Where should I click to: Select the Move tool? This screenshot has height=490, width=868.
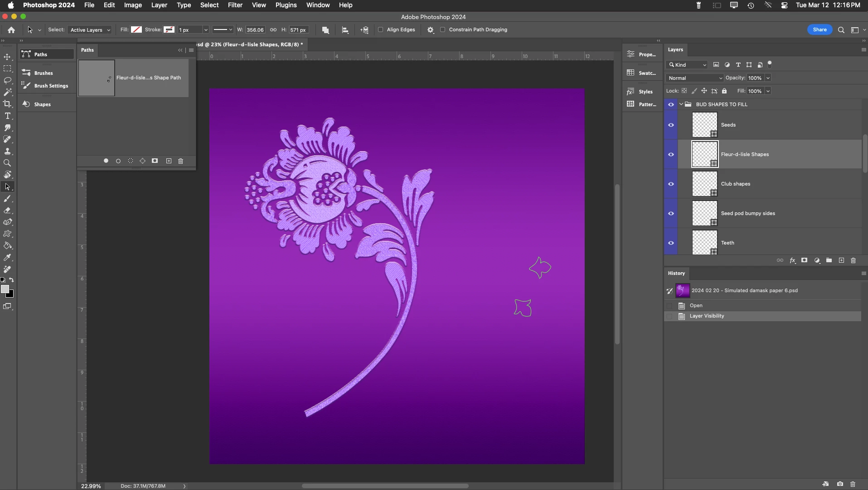[x=7, y=57]
